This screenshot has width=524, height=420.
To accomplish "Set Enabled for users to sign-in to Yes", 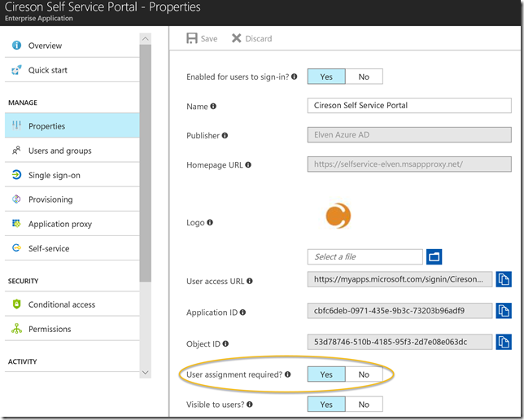I will tap(326, 77).
